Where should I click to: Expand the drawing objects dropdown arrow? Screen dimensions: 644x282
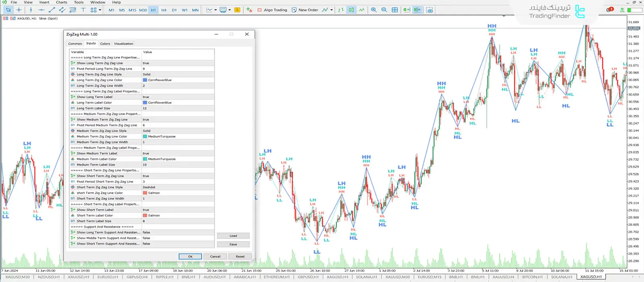click(x=99, y=10)
